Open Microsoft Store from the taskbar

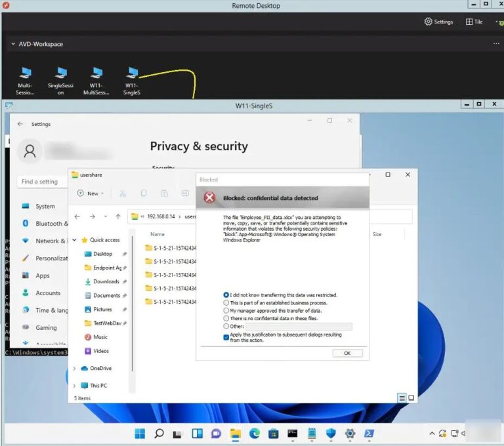coord(273,434)
